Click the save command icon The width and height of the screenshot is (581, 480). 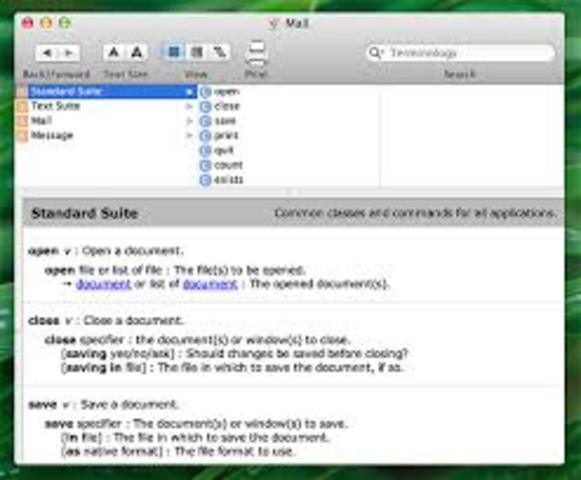click(x=205, y=121)
